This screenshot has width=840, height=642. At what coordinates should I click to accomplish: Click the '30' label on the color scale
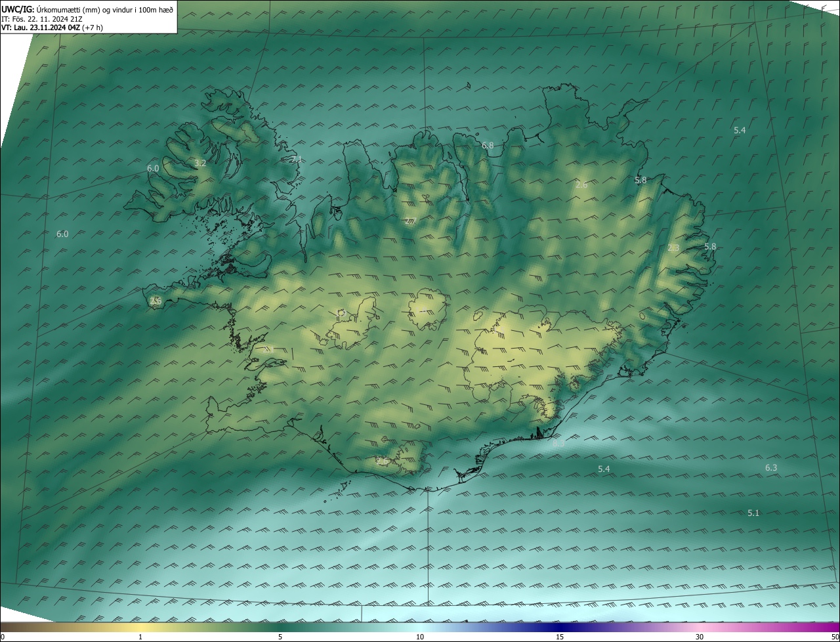(700, 637)
